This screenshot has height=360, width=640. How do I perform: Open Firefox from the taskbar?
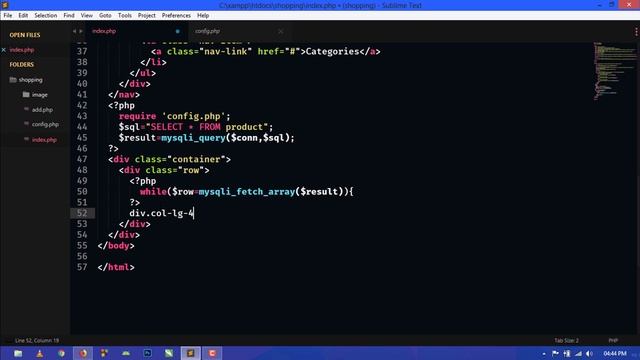[x=83, y=353]
